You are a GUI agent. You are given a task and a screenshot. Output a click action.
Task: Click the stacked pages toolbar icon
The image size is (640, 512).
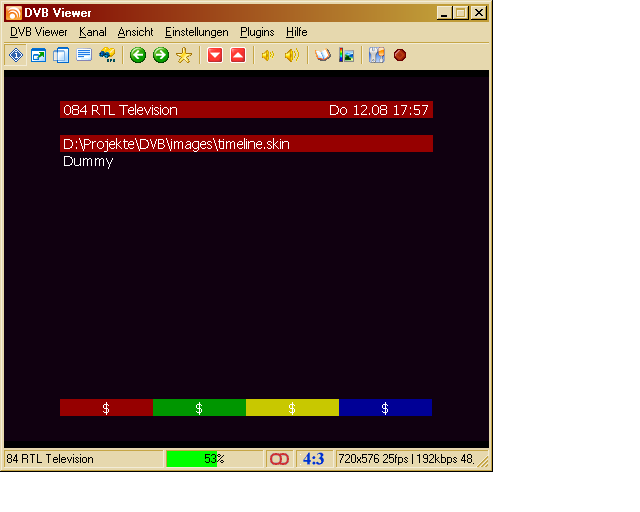click(61, 55)
